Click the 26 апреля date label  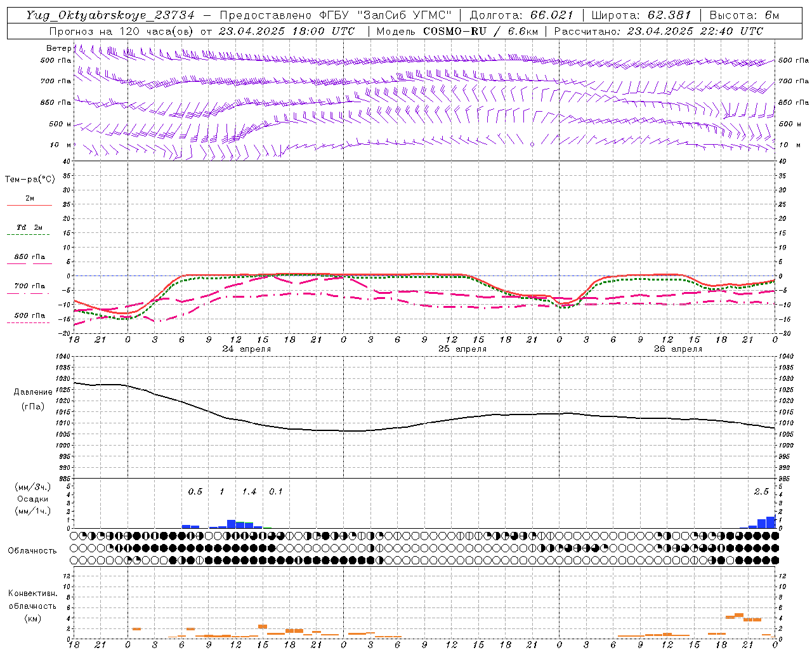[678, 349]
